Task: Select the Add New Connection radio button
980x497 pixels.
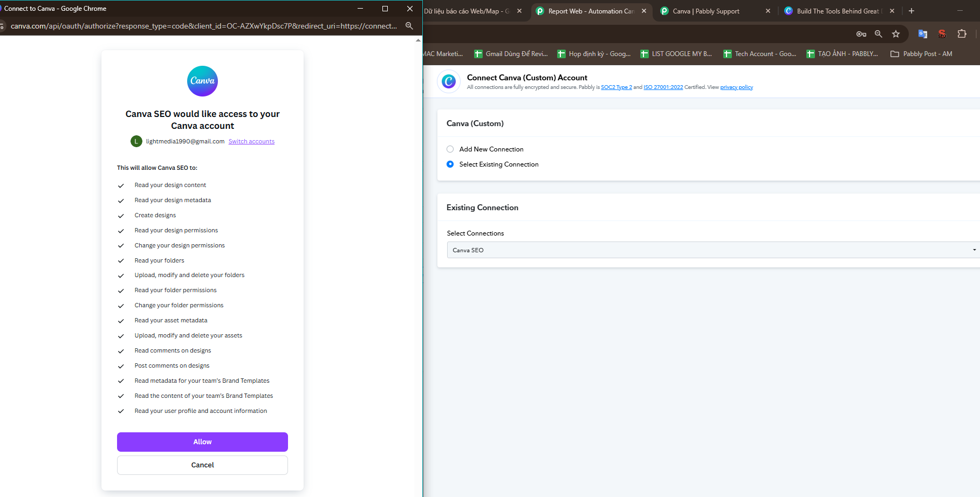Action: point(450,149)
